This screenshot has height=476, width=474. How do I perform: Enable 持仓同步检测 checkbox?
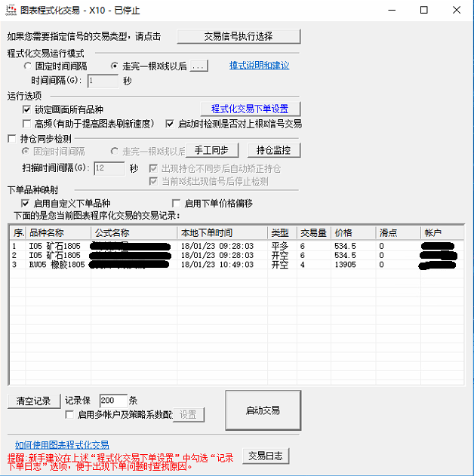click(x=12, y=139)
